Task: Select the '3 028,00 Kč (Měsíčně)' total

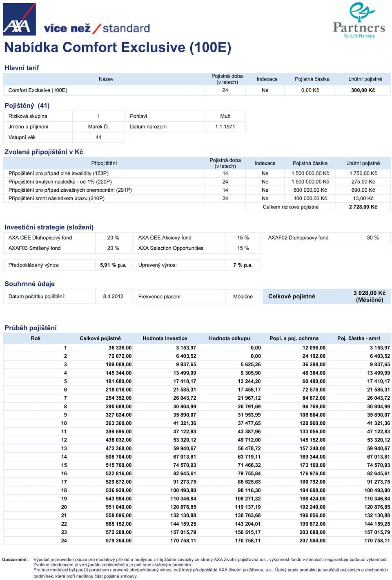Action: coord(370,296)
